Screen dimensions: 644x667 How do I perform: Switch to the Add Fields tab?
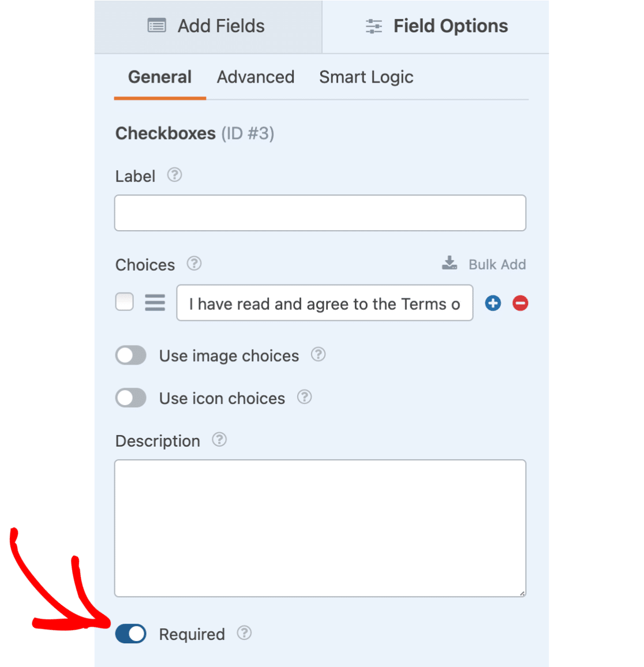(x=208, y=27)
